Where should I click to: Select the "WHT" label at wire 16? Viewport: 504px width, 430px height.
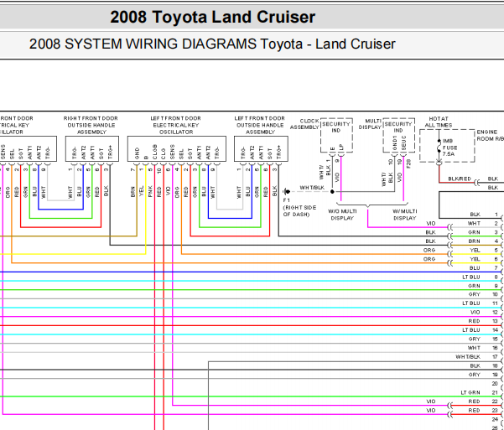coord(474,348)
